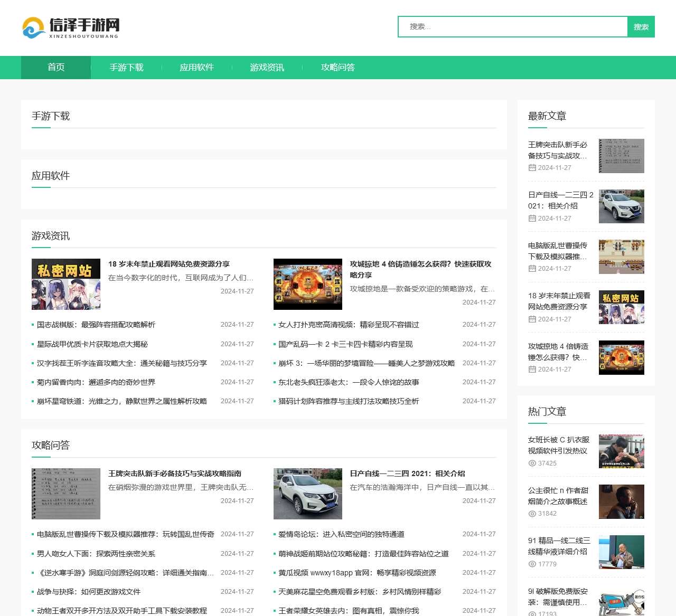Click the 公主很忙 hot article thumbnail
Viewport: 676px width, 616px height.
point(621,502)
